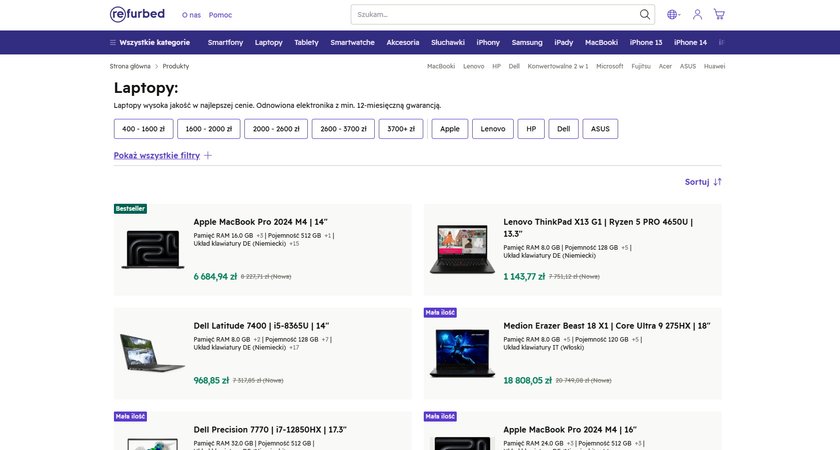Viewport: 840px width, 450px height.
Task: Filter by Apple brand chip
Action: point(450,129)
